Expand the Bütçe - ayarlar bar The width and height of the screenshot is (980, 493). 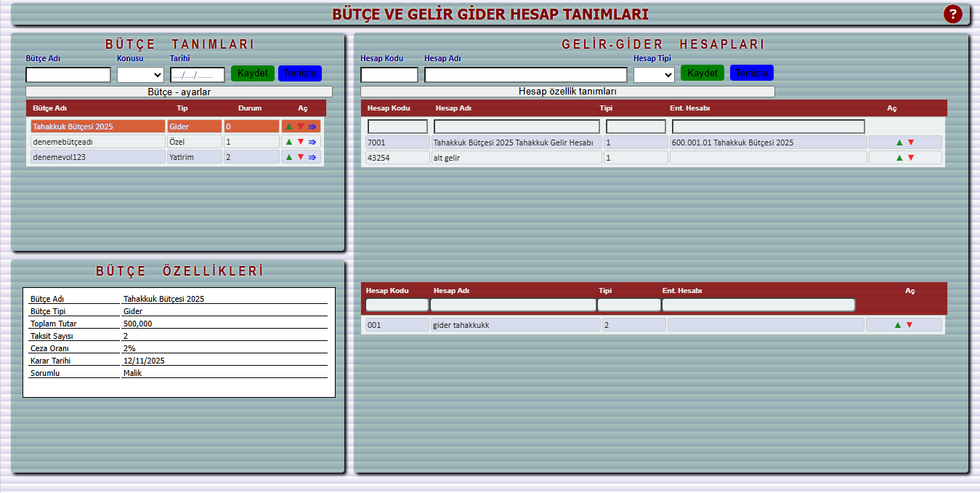(x=179, y=92)
